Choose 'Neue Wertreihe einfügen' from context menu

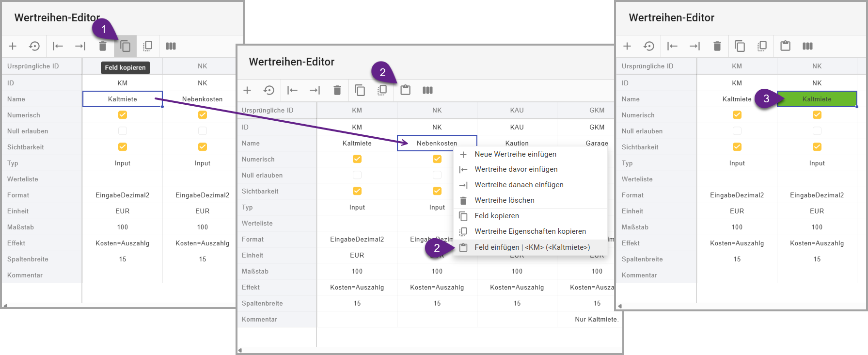[x=530, y=154]
